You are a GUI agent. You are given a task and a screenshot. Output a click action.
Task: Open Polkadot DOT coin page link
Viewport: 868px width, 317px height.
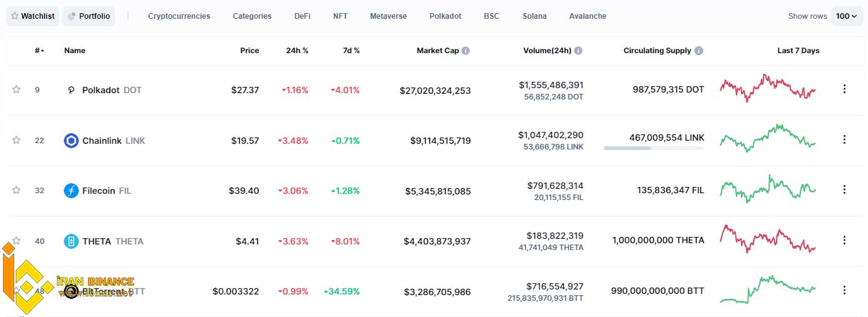[x=112, y=90]
